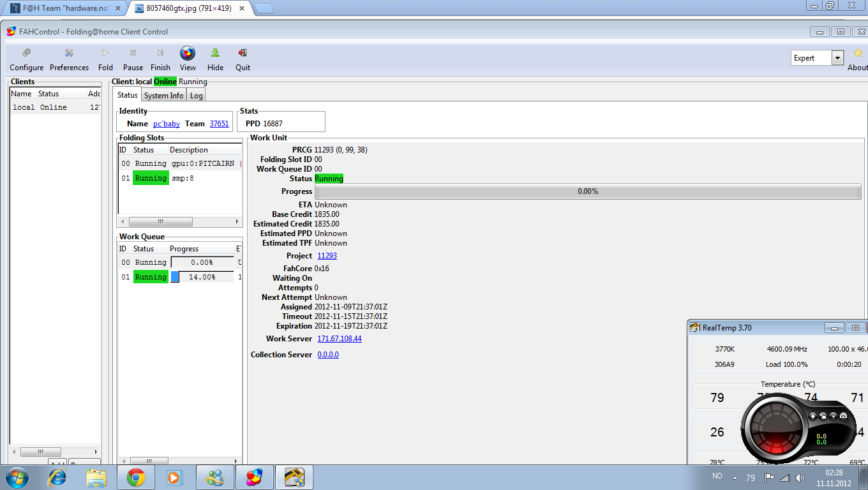Open the Expert mode dropdown
The height and width of the screenshot is (490, 868).
coord(837,58)
